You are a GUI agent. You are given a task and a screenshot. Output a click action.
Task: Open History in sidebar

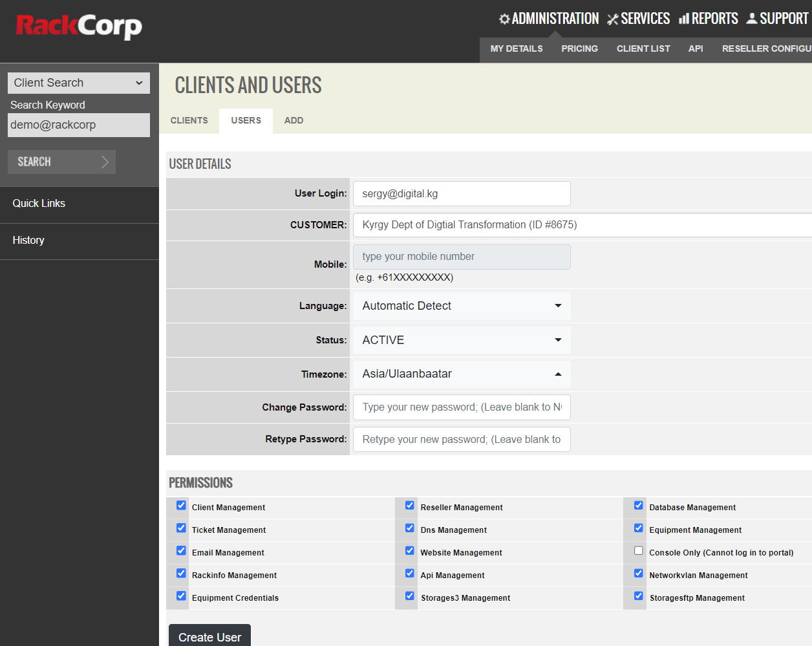click(x=28, y=240)
